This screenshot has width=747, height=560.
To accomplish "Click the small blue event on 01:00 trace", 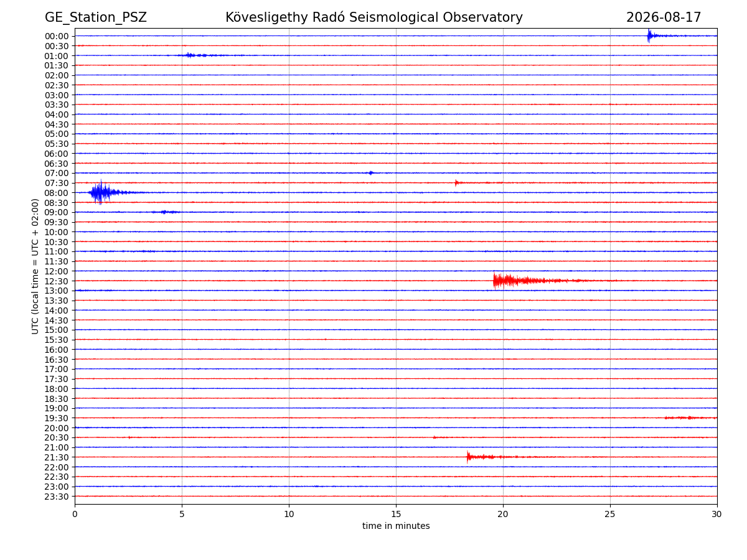I will coord(199,55).
